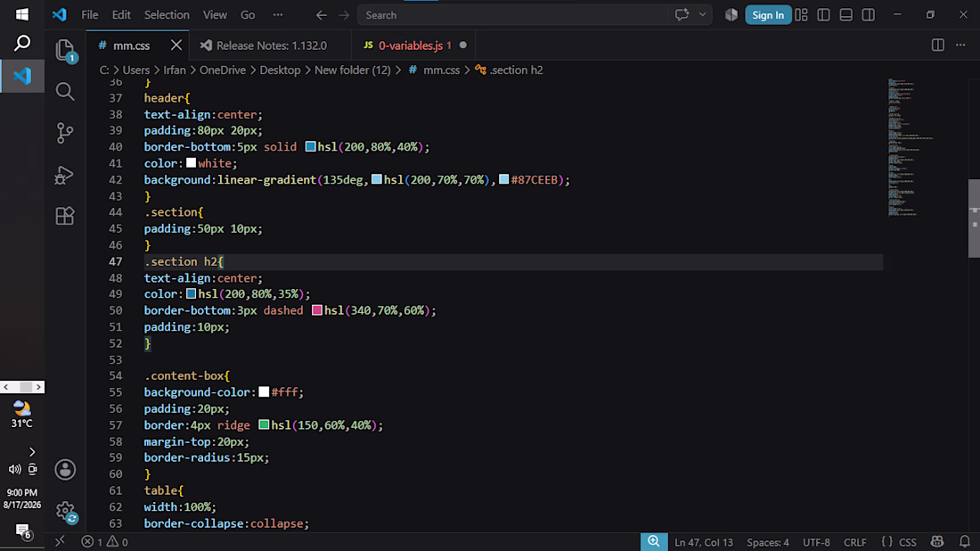
Task: Toggle the primary side bar
Action: (x=824, y=15)
